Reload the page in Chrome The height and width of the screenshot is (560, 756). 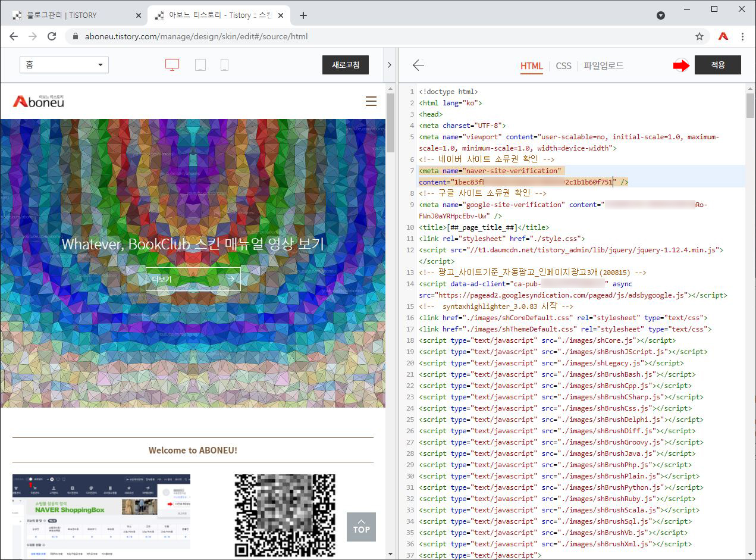click(x=52, y=36)
